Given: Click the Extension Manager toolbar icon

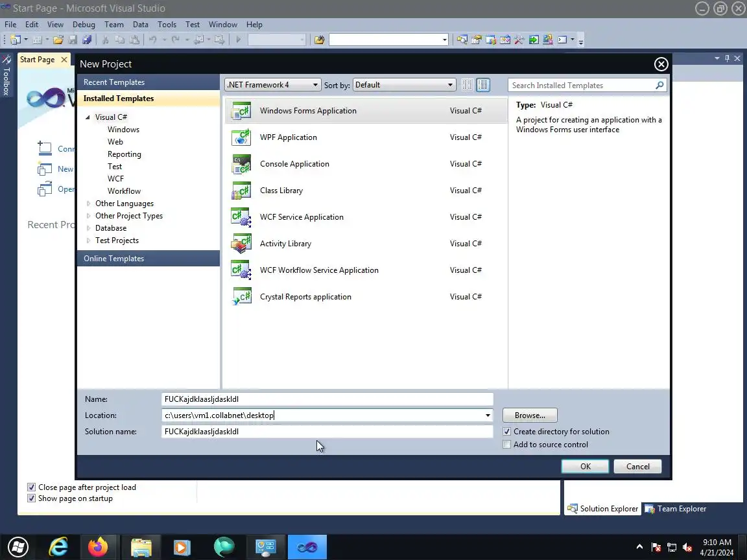Looking at the screenshot, I should pos(548,40).
